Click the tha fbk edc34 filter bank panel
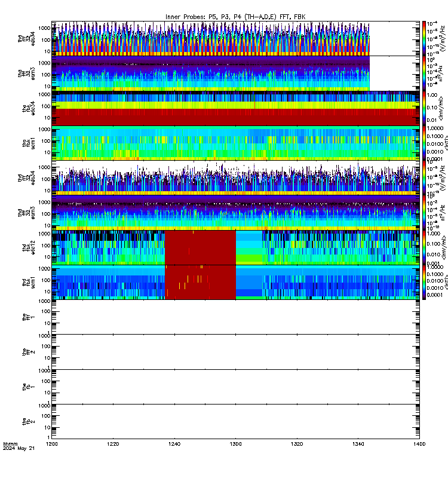 point(235,108)
